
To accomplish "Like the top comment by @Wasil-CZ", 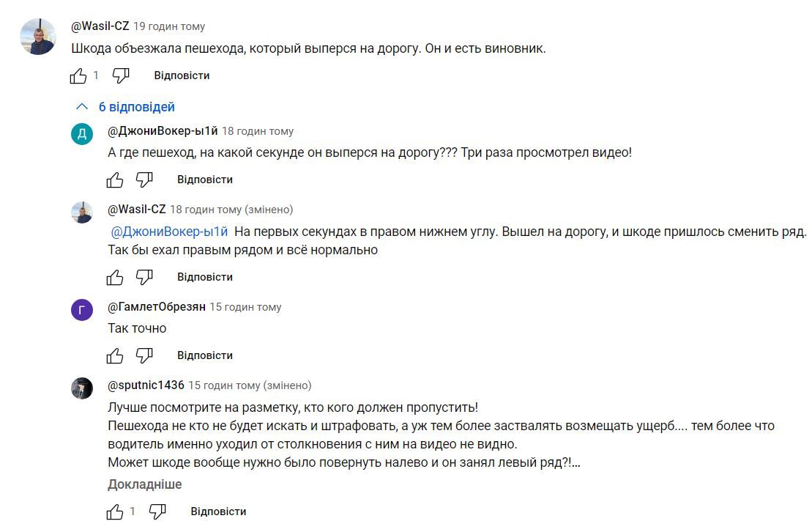I will pos(78,75).
